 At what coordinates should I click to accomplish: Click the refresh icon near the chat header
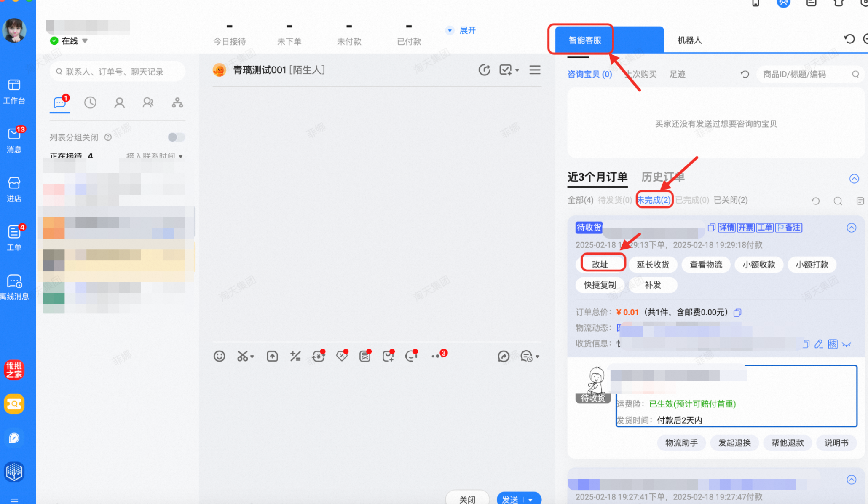tap(485, 70)
